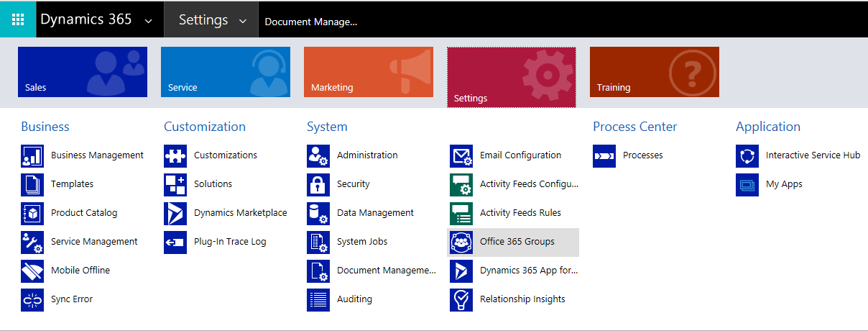Choose the Email Configuration link
Screen dimensions: 868x331
point(521,155)
